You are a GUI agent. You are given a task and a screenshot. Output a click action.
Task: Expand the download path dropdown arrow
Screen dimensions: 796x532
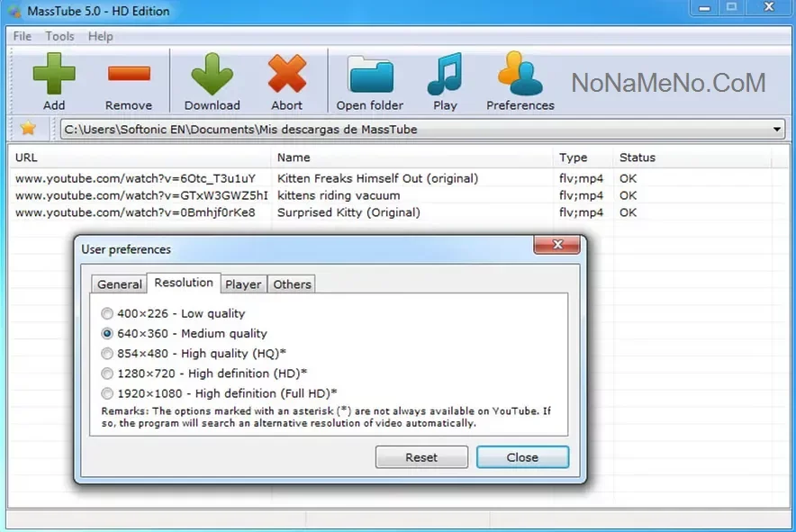[778, 130]
